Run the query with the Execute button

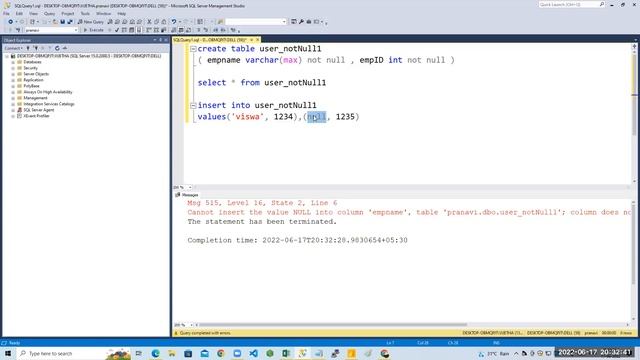coord(93,30)
